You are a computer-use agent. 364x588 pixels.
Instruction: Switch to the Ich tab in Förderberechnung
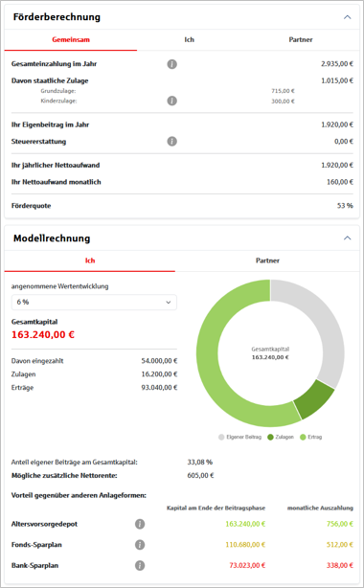(x=189, y=40)
